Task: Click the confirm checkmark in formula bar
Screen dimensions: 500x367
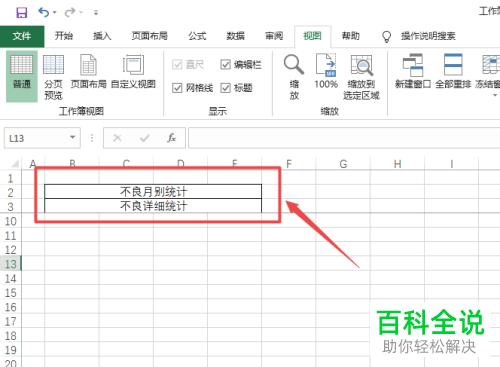Action: [145, 138]
